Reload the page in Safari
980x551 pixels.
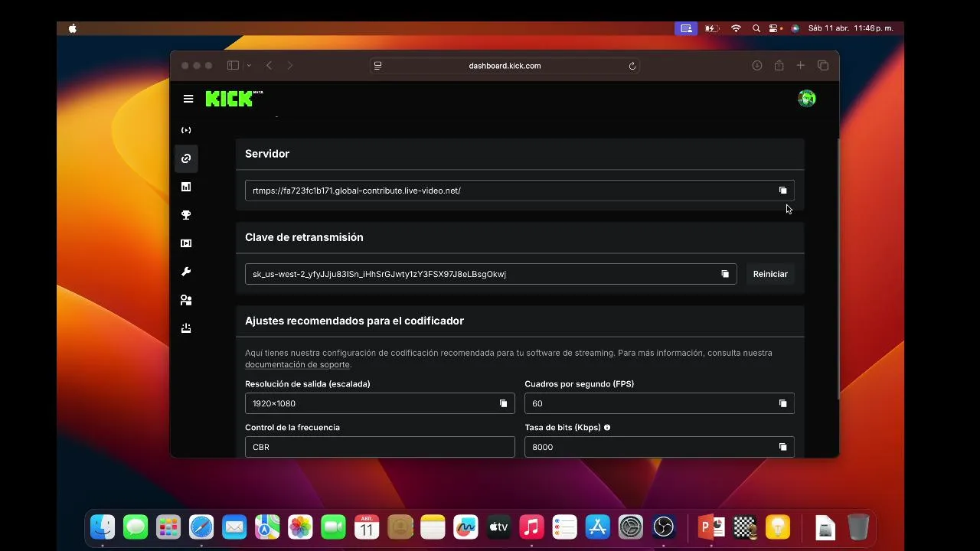[632, 66]
